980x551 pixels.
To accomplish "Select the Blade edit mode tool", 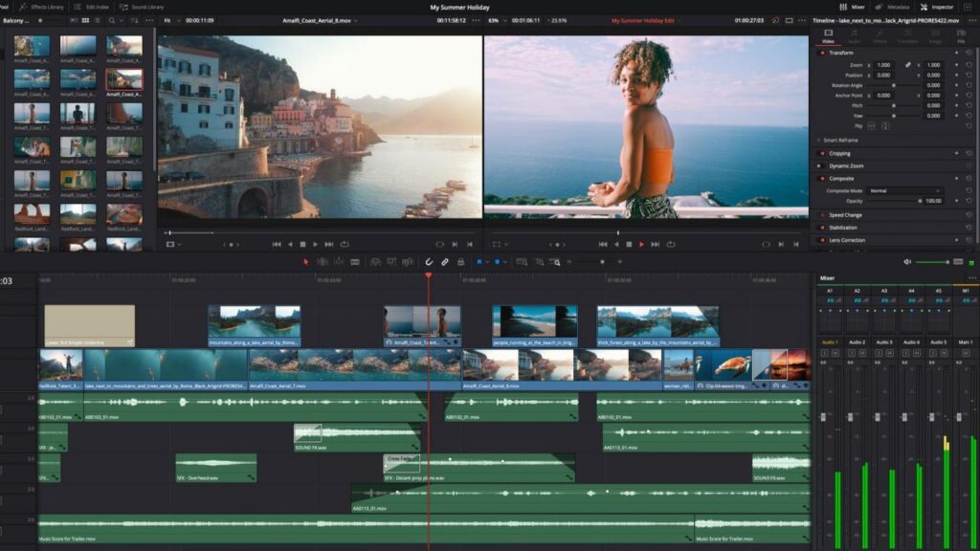I will (355, 262).
